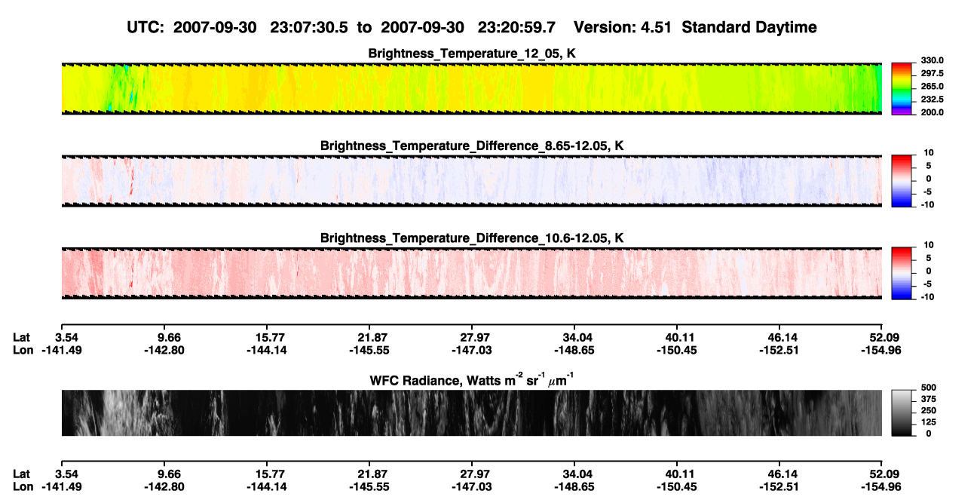Click the '500' tick on the WFC colorbar
Image resolution: width=980 pixels, height=503 pixels.
pos(929,388)
